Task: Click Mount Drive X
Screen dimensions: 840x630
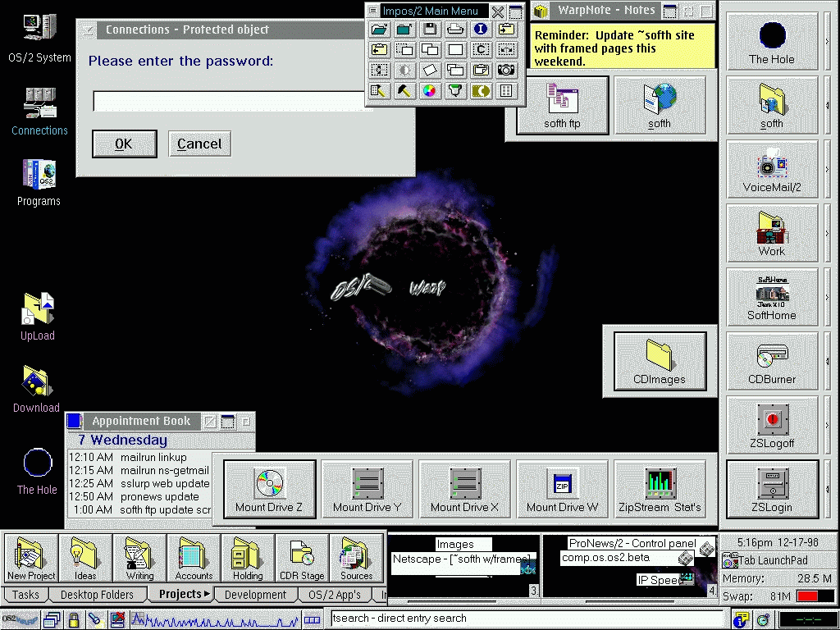Action: (x=464, y=489)
